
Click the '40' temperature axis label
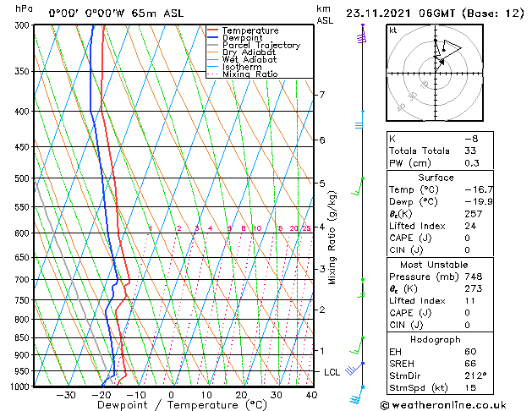click(x=311, y=395)
